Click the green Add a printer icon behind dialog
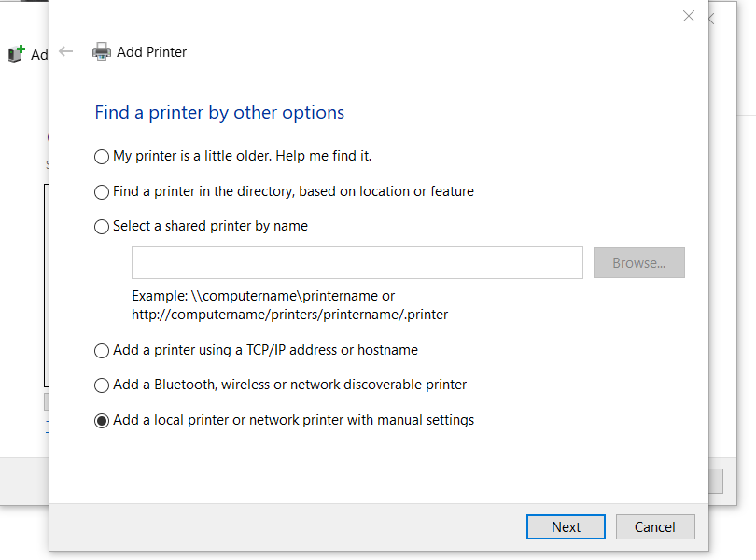 click(x=15, y=53)
